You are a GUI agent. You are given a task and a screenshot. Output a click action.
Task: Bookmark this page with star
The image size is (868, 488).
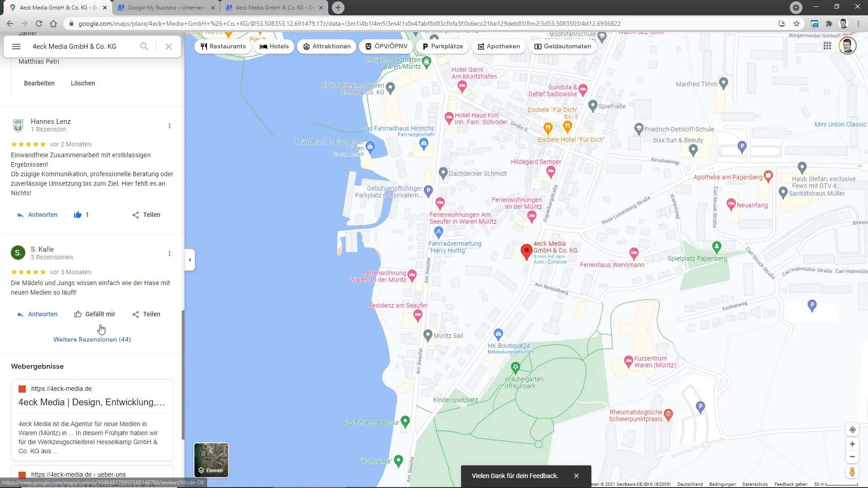[797, 23]
